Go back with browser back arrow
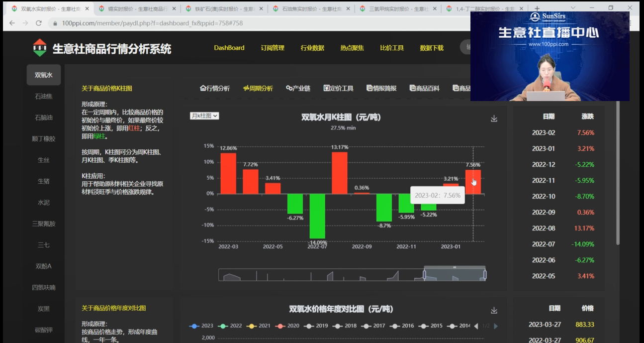This screenshot has height=343, width=644. pyautogui.click(x=12, y=23)
